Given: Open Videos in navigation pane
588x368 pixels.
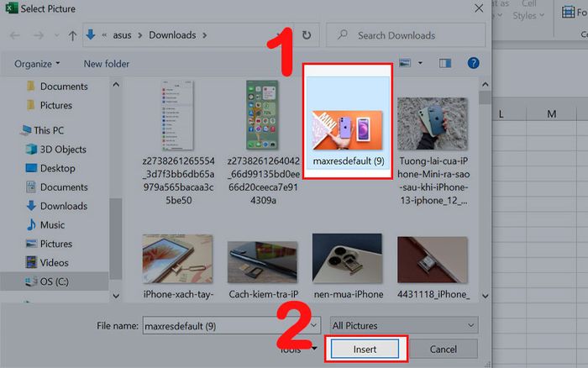Looking at the screenshot, I should (x=47, y=263).
